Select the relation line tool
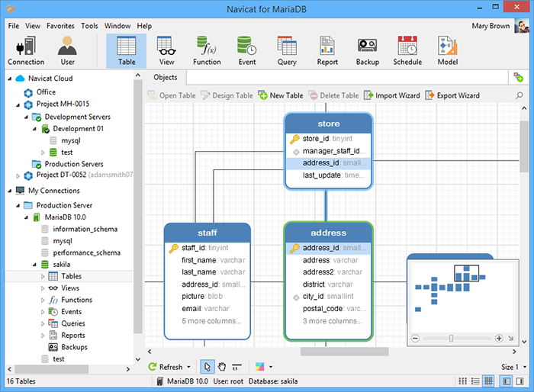This screenshot has height=392, width=534. pyautogui.click(x=236, y=367)
